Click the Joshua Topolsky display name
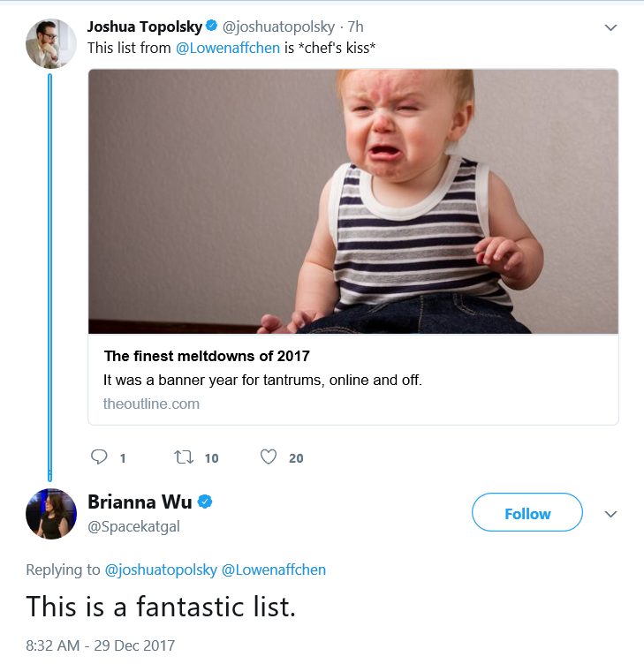 pos(145,26)
